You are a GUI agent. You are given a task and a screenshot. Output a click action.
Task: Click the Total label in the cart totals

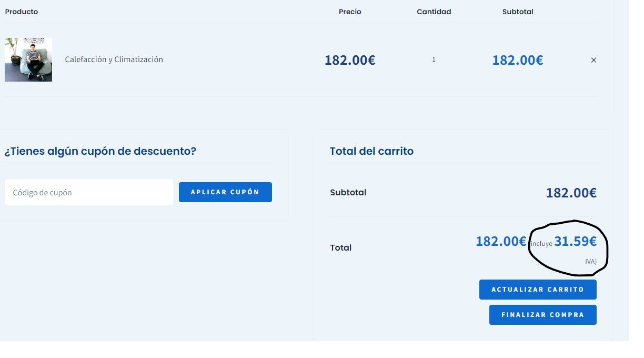click(340, 247)
